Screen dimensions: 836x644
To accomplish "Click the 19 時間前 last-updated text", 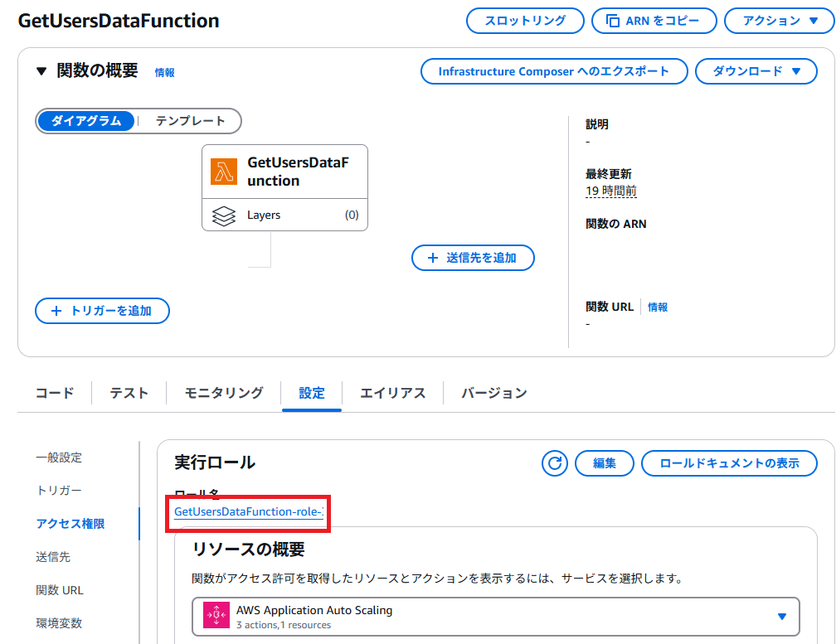I will [x=611, y=191].
